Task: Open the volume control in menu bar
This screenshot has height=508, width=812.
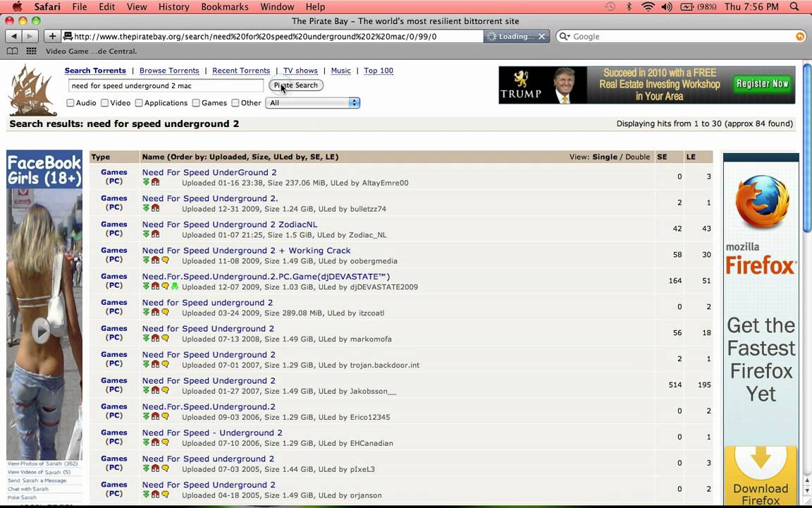Action: [x=667, y=7]
